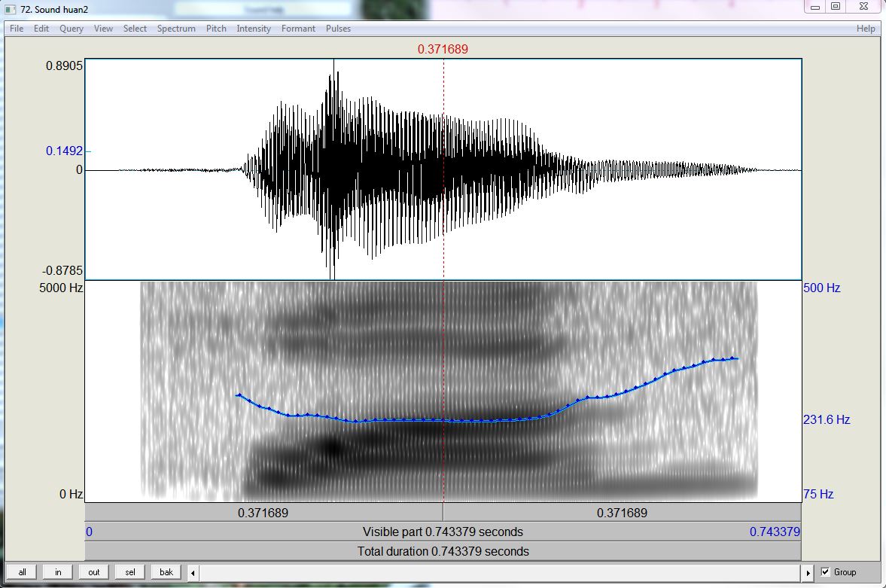The width and height of the screenshot is (886, 588).
Task: Play the Total duration bar
Action: tap(443, 551)
